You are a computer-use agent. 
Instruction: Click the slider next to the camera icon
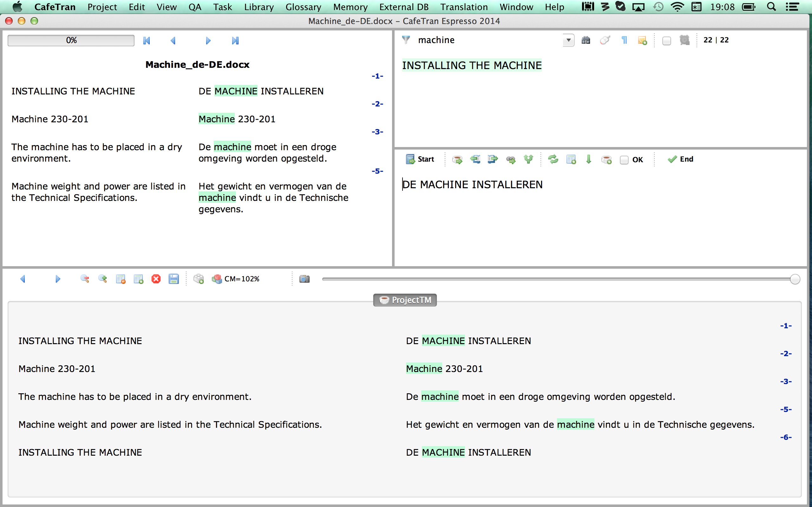pos(557,279)
